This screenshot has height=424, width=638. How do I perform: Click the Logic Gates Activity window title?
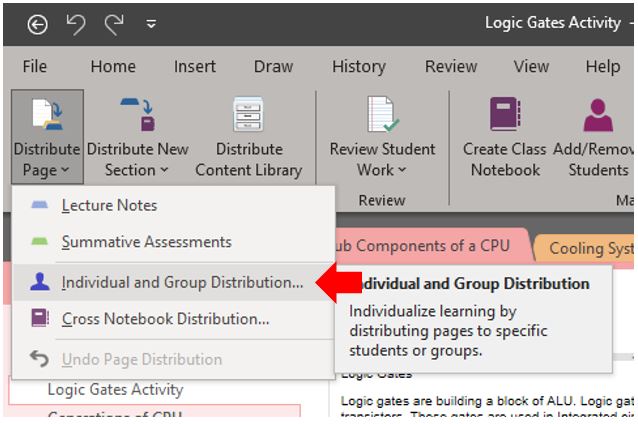(553, 23)
